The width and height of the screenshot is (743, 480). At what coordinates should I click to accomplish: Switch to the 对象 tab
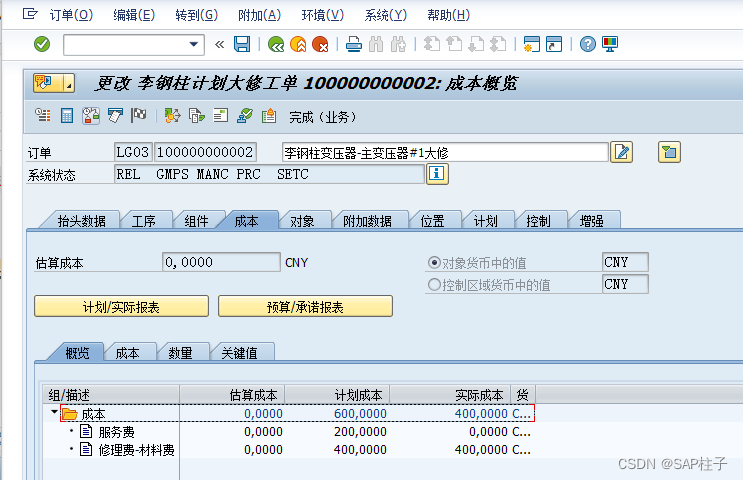click(x=302, y=221)
